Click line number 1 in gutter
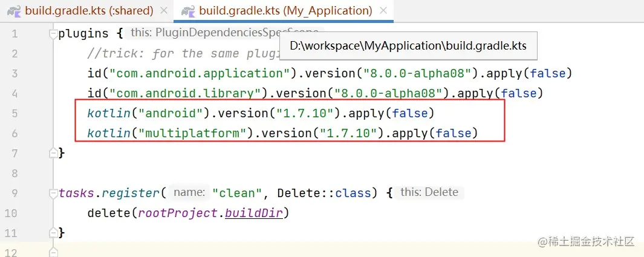644x257 pixels. coord(15,34)
